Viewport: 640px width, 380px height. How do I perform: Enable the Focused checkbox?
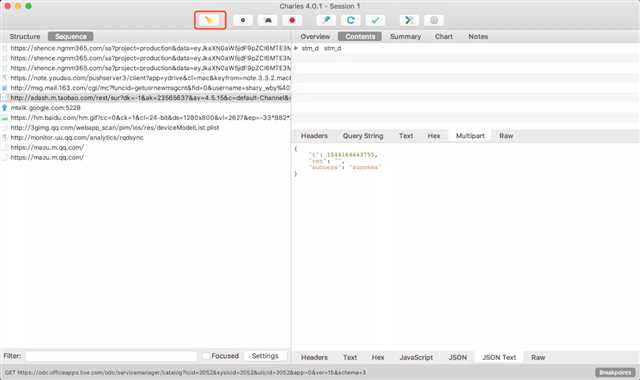pos(206,356)
